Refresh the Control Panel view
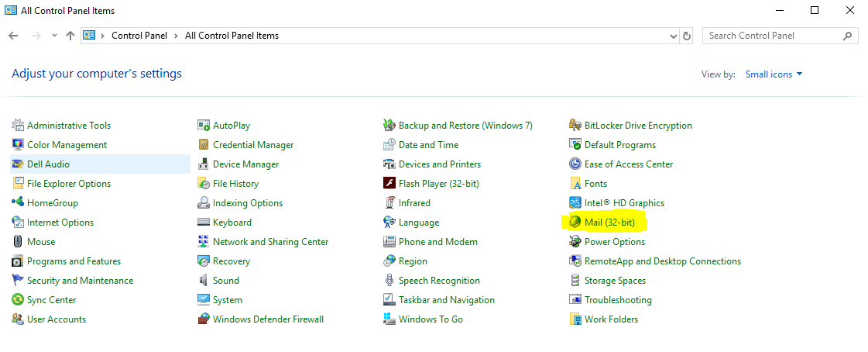The height and width of the screenshot is (352, 868). (687, 36)
